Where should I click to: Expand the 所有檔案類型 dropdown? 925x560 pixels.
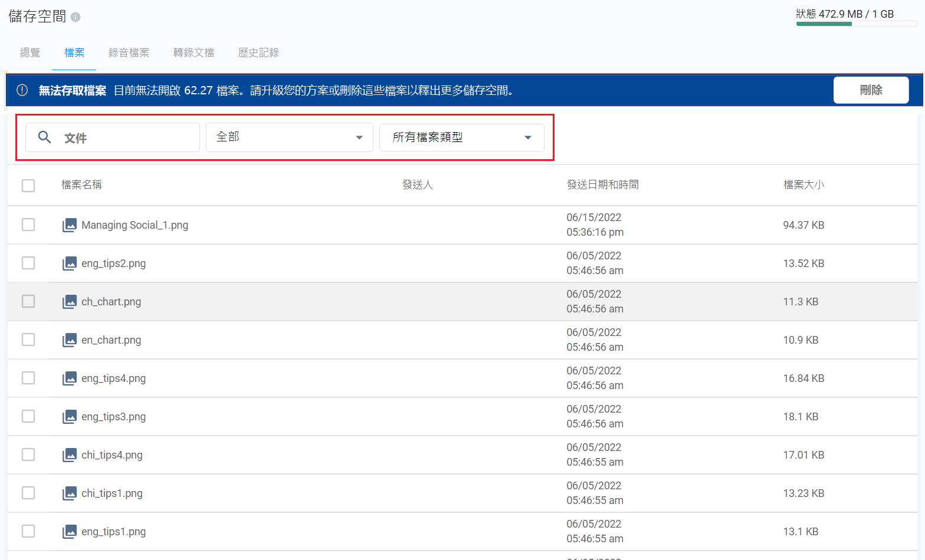coord(461,137)
